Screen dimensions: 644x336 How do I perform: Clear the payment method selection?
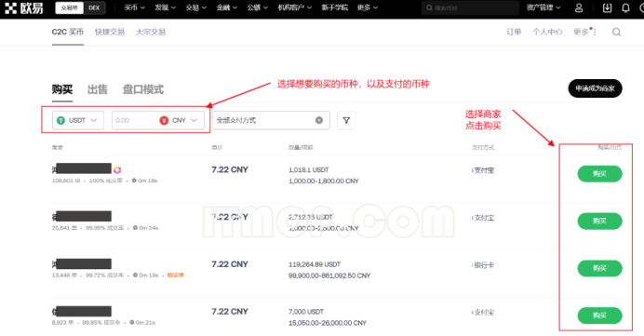coord(318,120)
